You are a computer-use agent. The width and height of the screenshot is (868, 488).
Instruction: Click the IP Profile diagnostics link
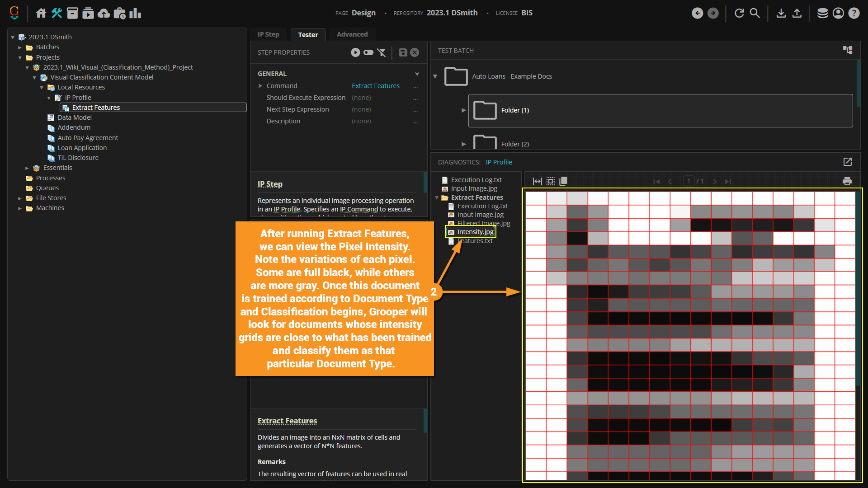[x=499, y=162]
